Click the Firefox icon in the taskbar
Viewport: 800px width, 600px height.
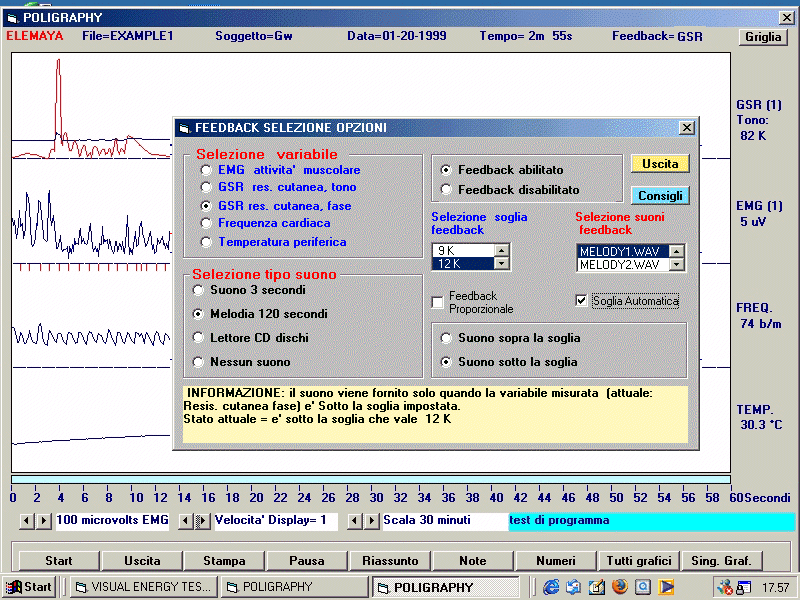619,587
